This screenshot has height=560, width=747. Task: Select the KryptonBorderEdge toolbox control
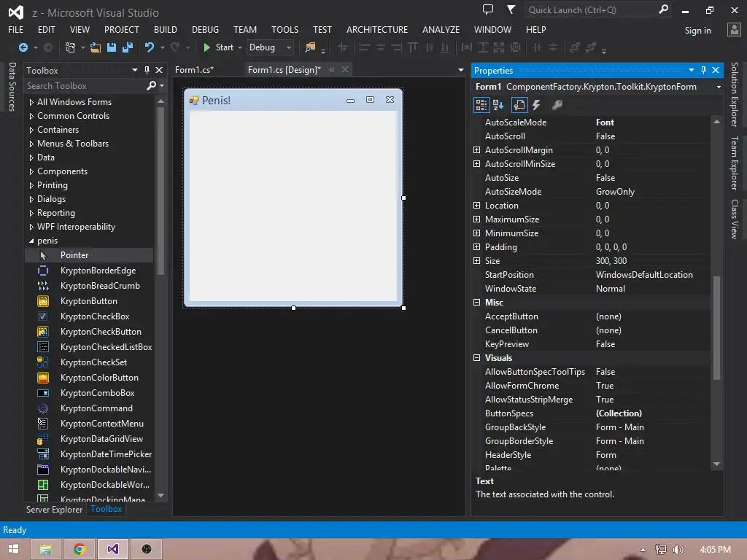89,271
